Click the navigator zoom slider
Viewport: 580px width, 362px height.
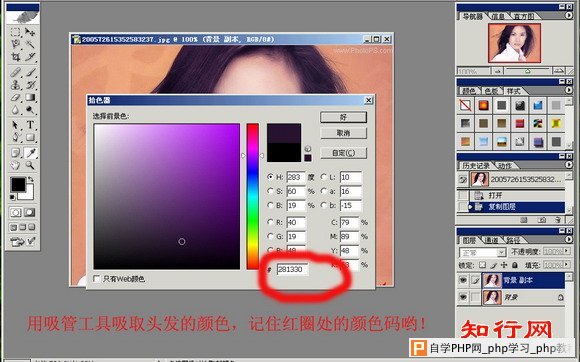(527, 71)
